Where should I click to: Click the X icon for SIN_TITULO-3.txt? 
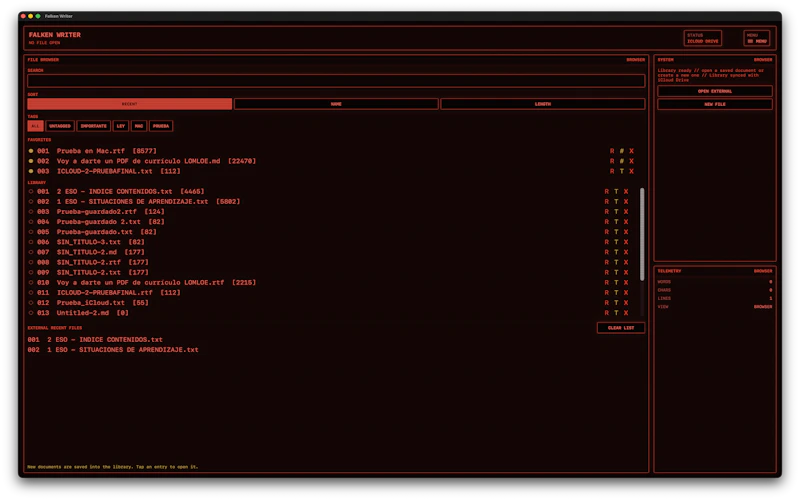626,242
